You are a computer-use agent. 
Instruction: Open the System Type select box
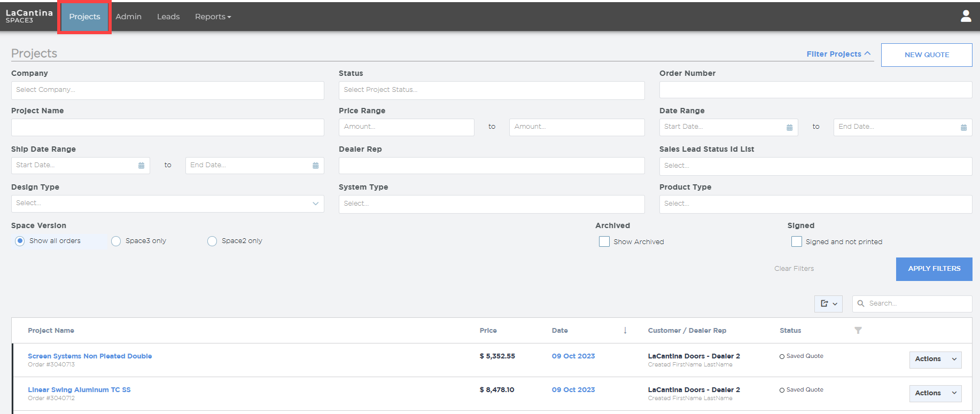coord(492,204)
